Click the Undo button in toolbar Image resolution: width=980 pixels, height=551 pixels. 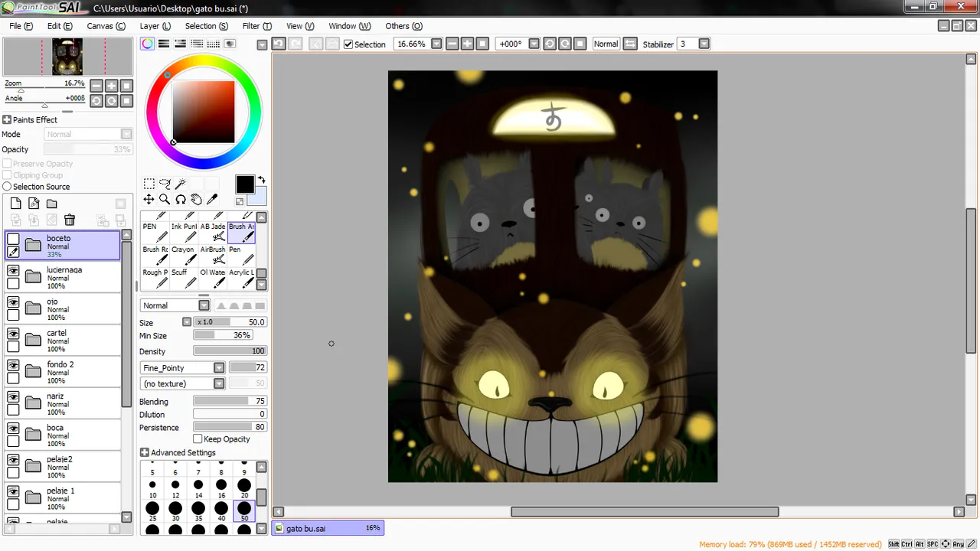tap(279, 44)
